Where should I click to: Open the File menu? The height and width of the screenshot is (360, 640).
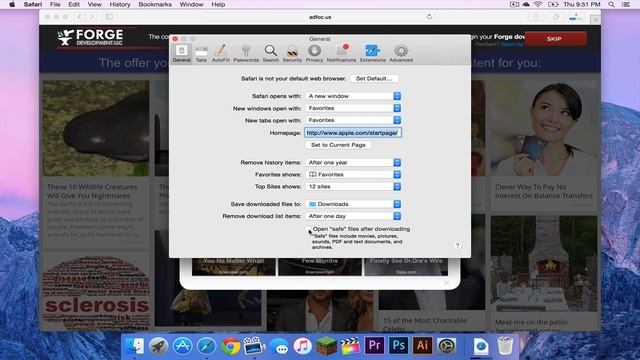(55, 4)
